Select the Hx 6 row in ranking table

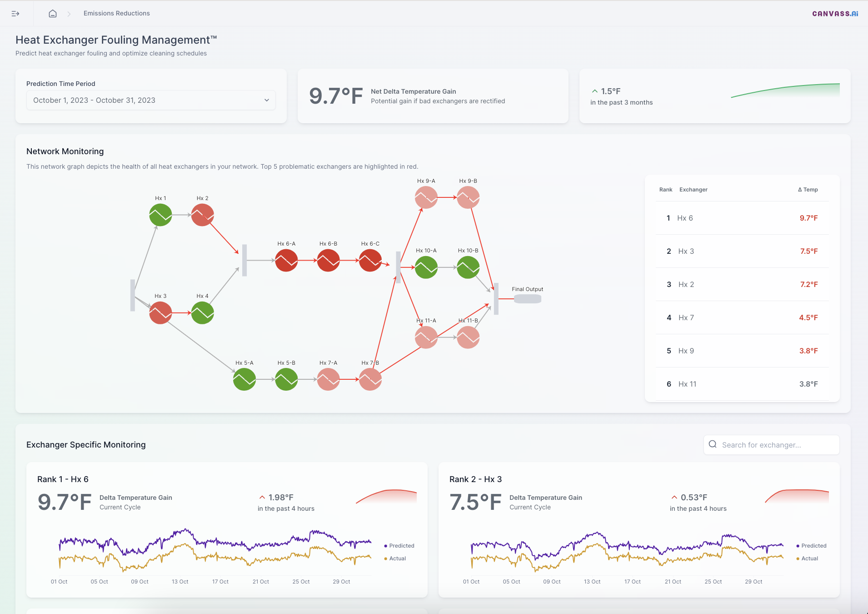[742, 218]
